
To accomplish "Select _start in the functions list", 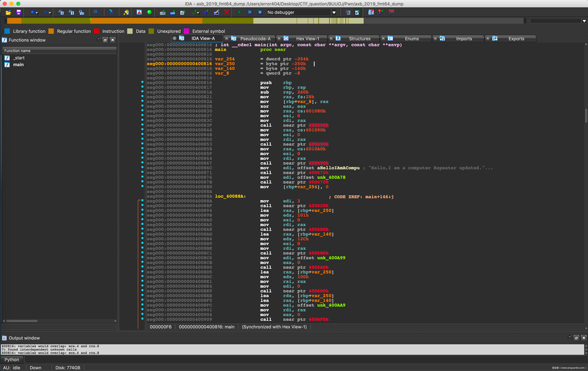I will pos(18,58).
